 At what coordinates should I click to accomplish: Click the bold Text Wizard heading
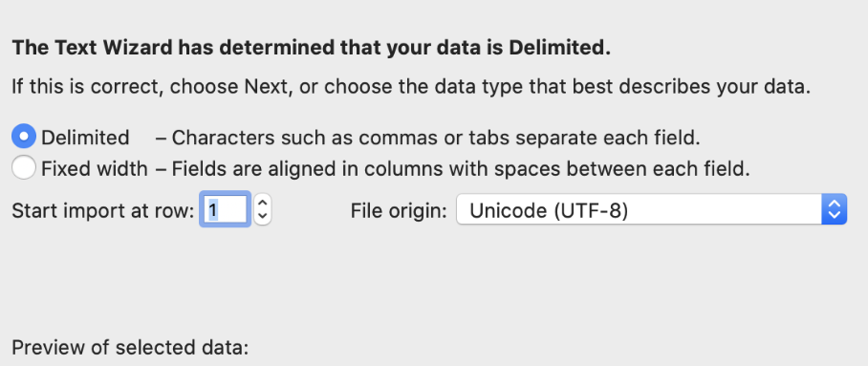pyautogui.click(x=311, y=48)
